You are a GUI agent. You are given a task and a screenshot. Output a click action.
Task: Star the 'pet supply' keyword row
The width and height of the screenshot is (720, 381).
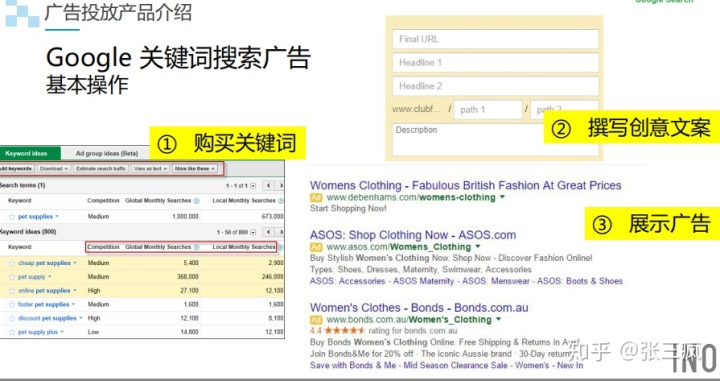tap(12, 277)
